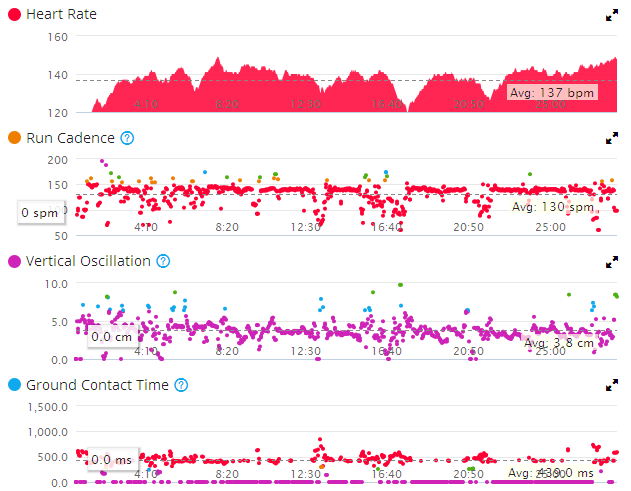631x491 pixels.
Task: Click the 0.0 ms tooltip box
Action: (112, 459)
